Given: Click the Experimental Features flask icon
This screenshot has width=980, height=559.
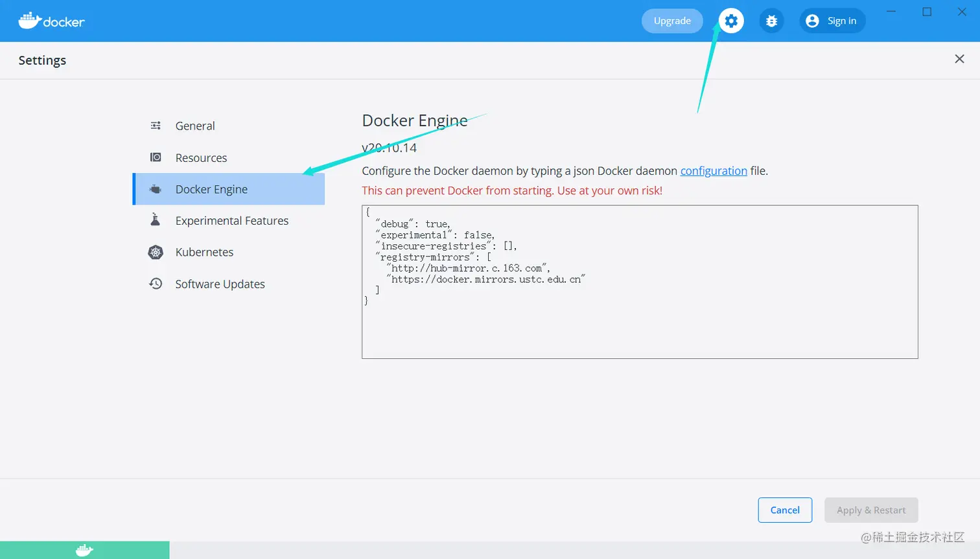Looking at the screenshot, I should [156, 220].
